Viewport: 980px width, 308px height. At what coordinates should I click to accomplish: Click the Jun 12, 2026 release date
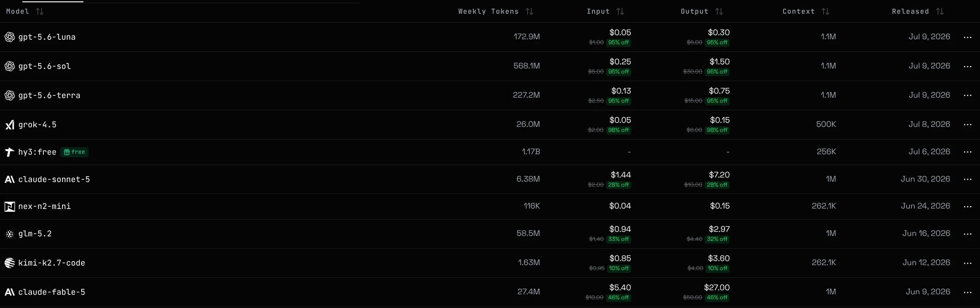tap(926, 262)
